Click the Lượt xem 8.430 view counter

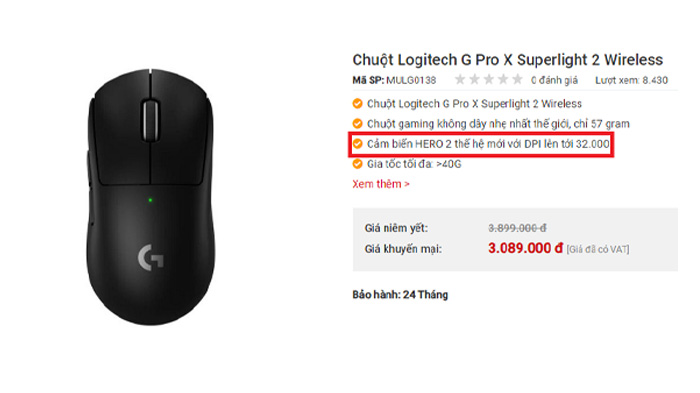631,80
